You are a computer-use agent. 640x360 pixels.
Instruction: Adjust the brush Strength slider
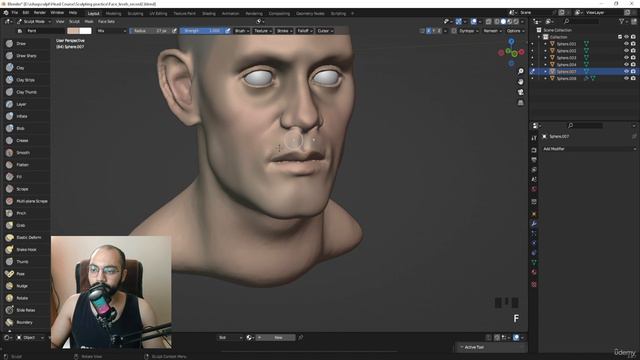pos(202,31)
